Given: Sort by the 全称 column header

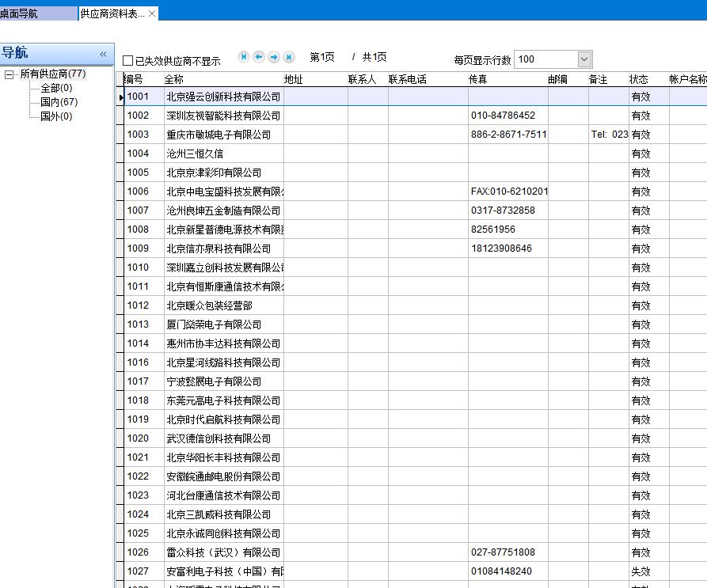Looking at the screenshot, I should tap(174, 80).
